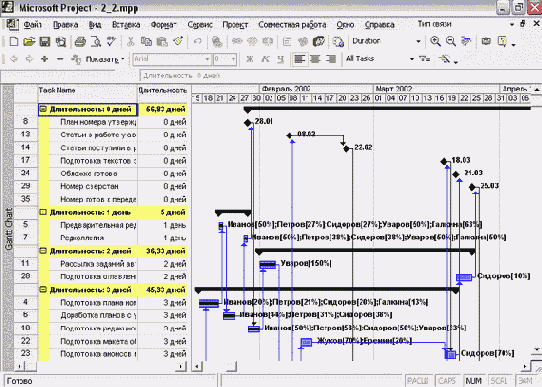Click the Zoom In magnifier icon
Image resolution: width=542 pixels, height=387 pixels.
(x=435, y=41)
